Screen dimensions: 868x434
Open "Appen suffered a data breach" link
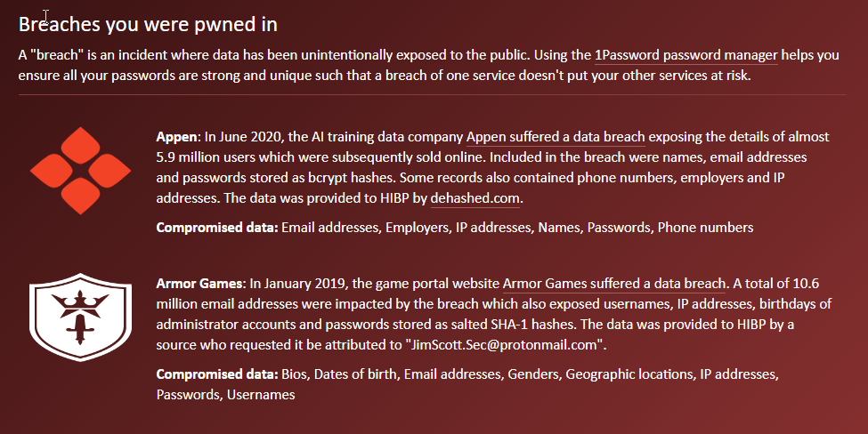(556, 137)
